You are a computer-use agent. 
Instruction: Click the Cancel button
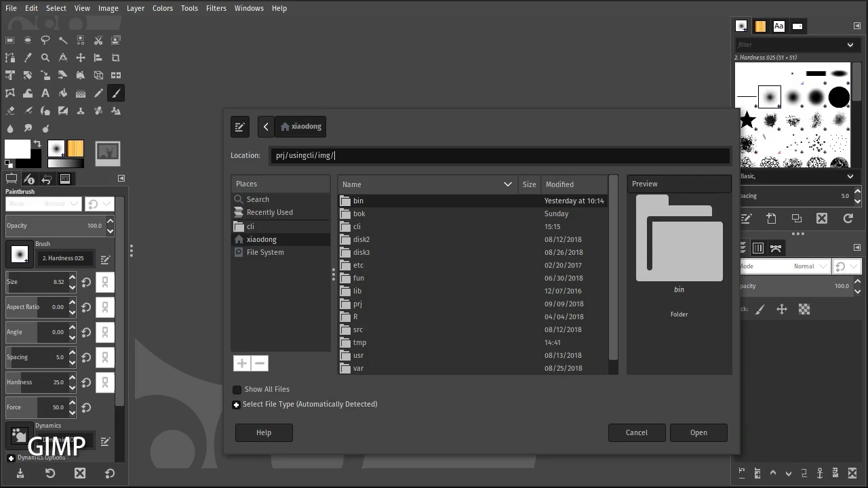pyautogui.click(x=637, y=432)
